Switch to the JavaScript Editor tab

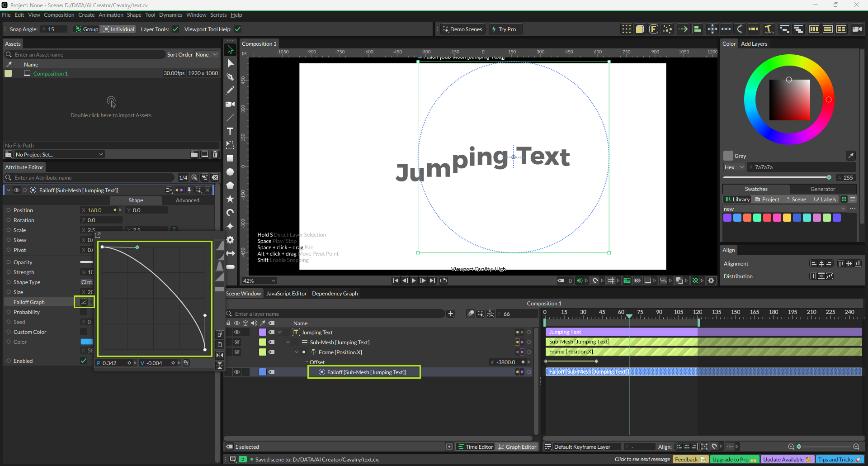[286, 294]
